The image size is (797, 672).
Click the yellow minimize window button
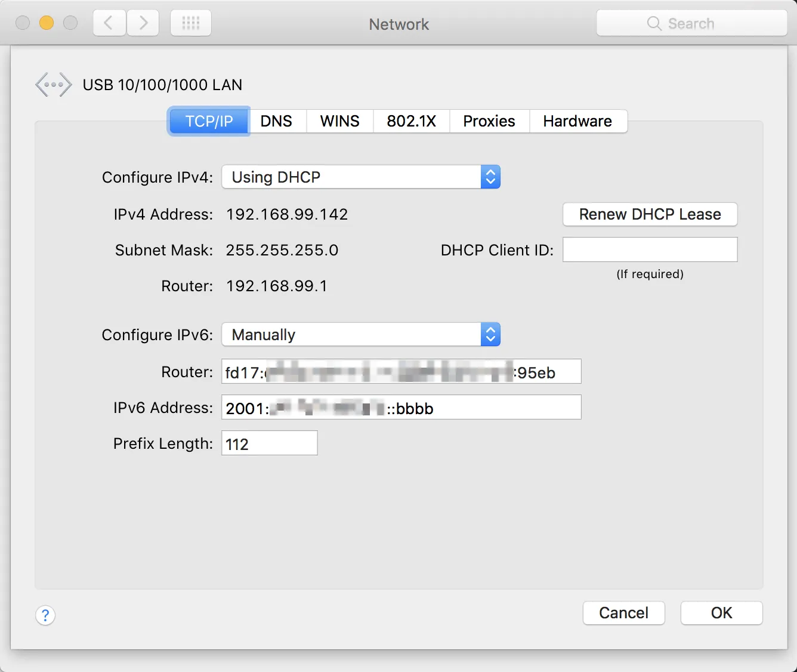coord(47,23)
